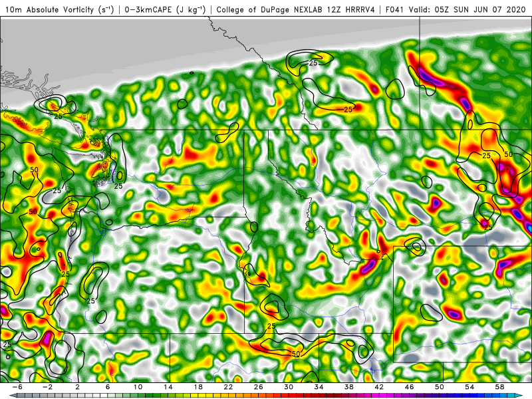Click the '14' color scale tick label

[x=168, y=387]
